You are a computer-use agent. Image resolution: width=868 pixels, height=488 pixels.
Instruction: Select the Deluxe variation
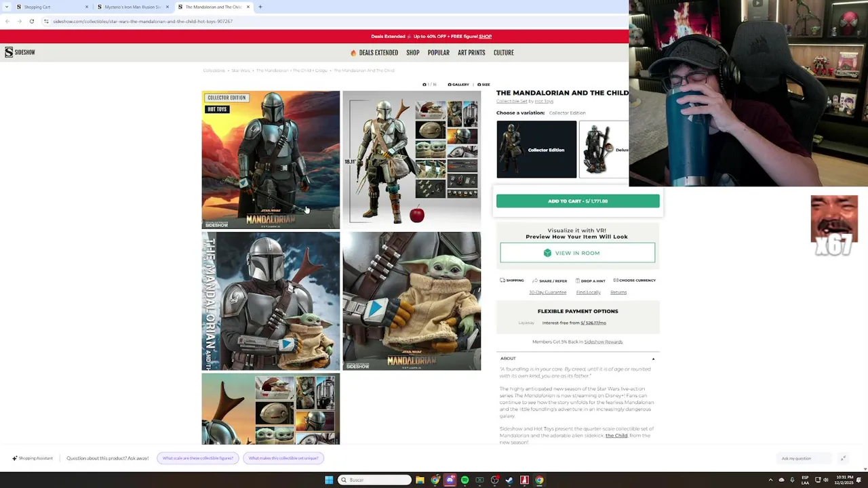pyautogui.click(x=604, y=149)
